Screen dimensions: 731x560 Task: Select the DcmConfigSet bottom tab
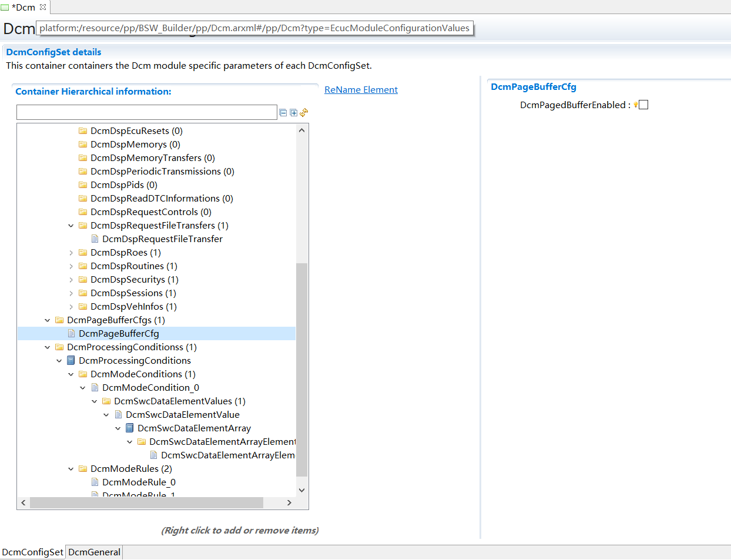pos(32,552)
